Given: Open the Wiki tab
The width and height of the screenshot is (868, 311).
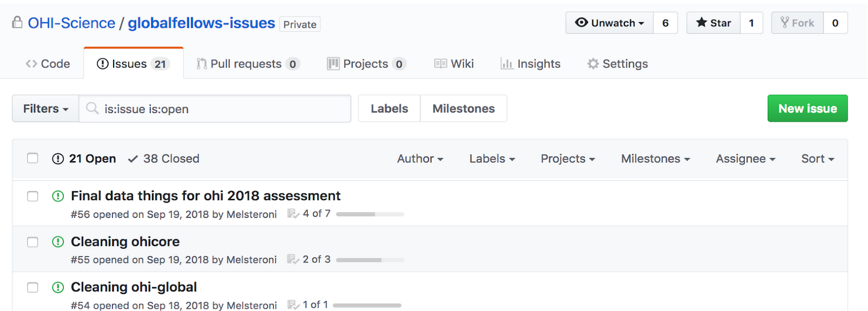Looking at the screenshot, I should (454, 64).
